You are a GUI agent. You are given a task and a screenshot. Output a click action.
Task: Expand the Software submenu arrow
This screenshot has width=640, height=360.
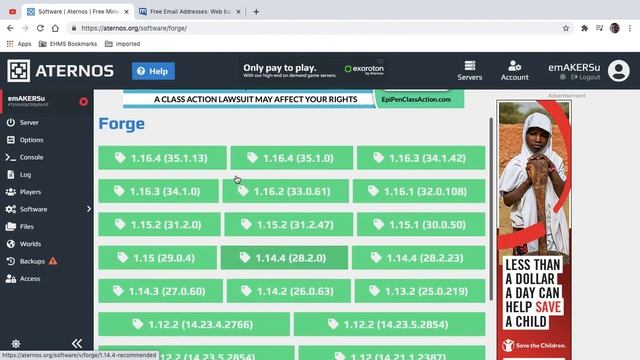(x=89, y=209)
